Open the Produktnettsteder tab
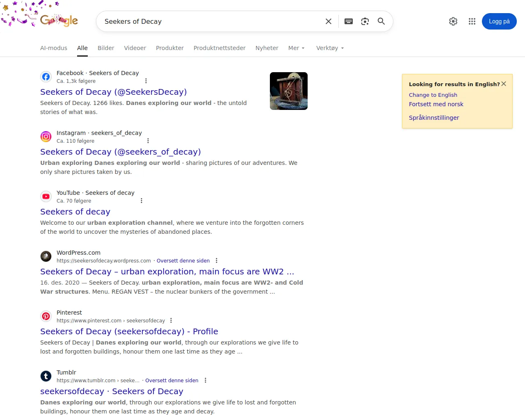Image resolution: width=525 pixels, height=420 pixels. (219, 48)
